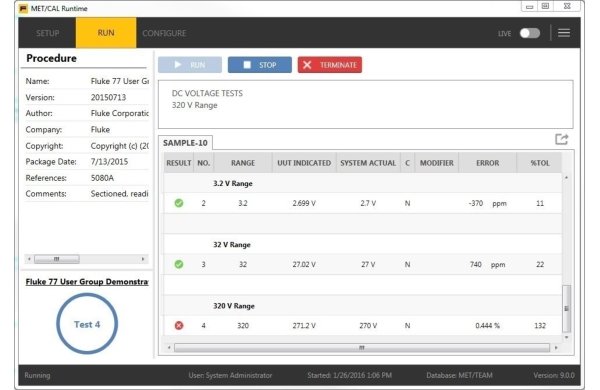Select the SAMPLE-10 results tab
600x390 pixels.
pyautogui.click(x=185, y=143)
